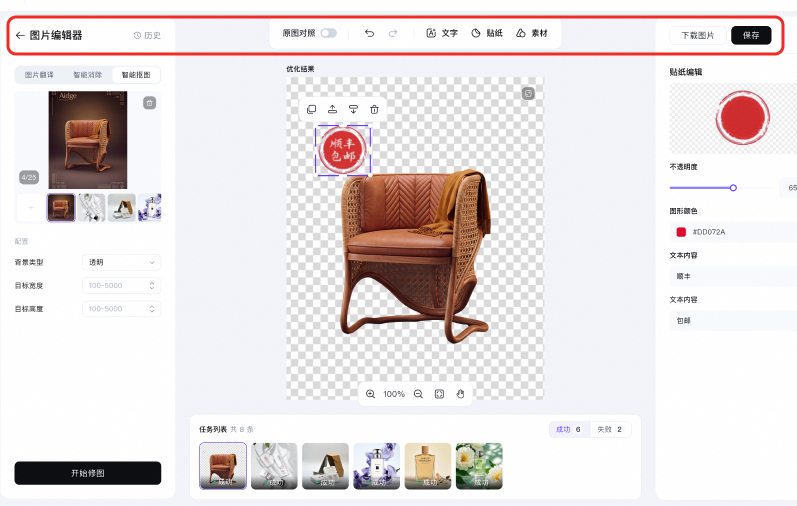The height and width of the screenshot is (506, 797).
Task: Switch to the 图片翻译 tab
Action: (39, 75)
